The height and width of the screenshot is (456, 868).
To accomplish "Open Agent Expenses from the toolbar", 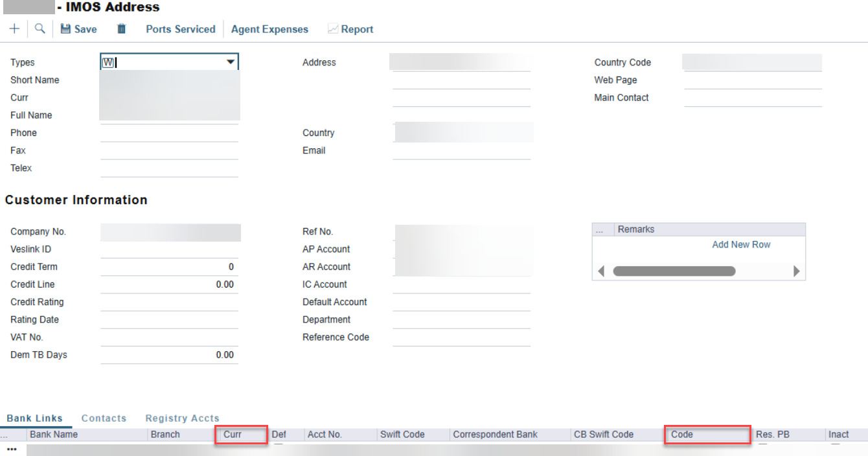I will pos(269,29).
